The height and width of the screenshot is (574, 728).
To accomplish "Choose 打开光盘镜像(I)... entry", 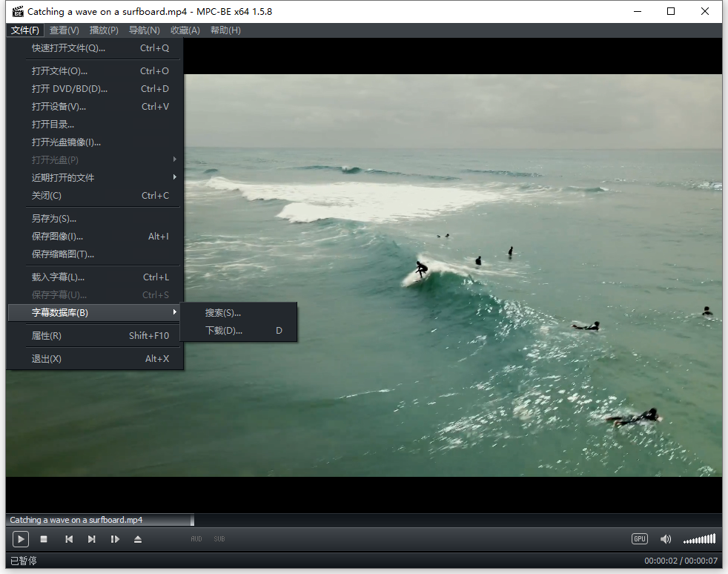I will [x=95, y=142].
